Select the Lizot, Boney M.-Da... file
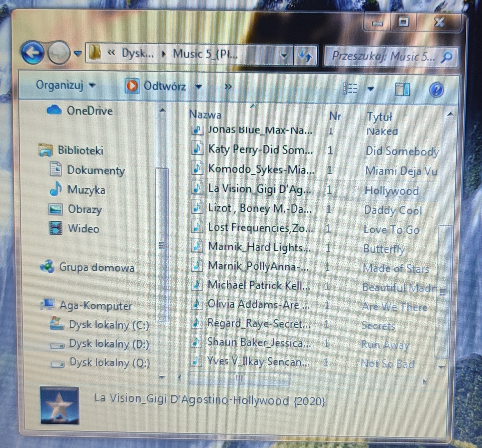The image size is (482, 448). coord(251,208)
